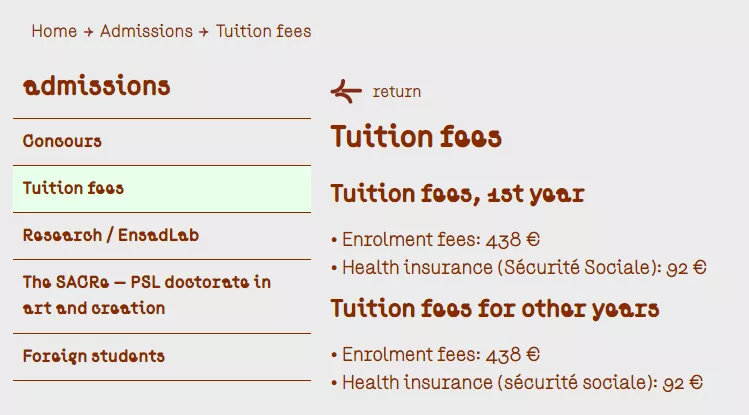This screenshot has width=749, height=415.
Task: Open Research / EnsadLab in the sidebar
Action: [x=110, y=235]
